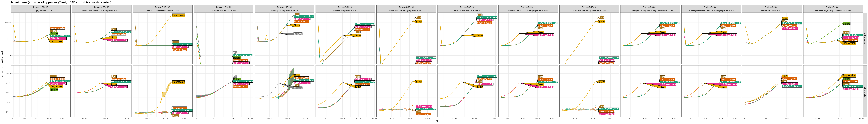Select the 'unit: kilobytes' row strip
The width and height of the screenshot is (868, 124).
(865, 38)
